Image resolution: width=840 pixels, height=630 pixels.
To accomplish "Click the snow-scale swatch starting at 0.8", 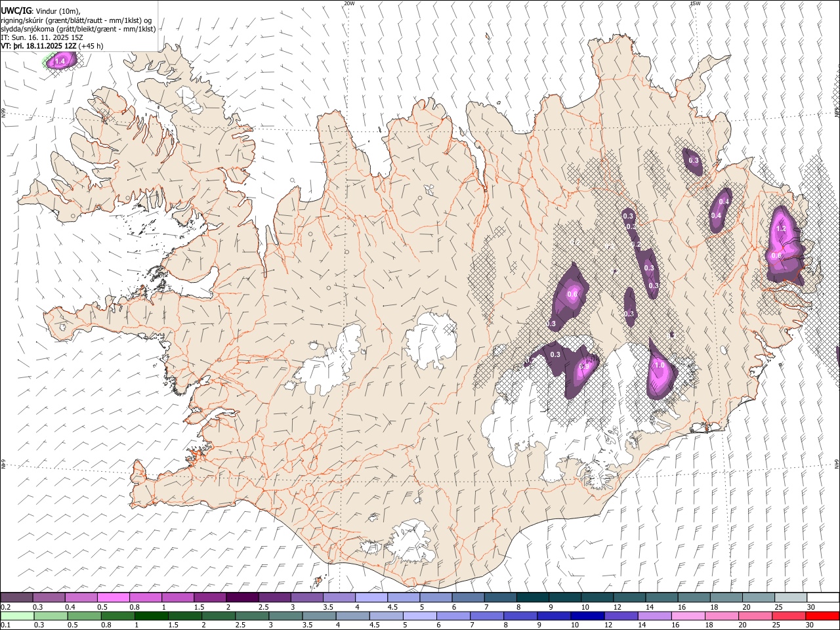I will 146,597.
